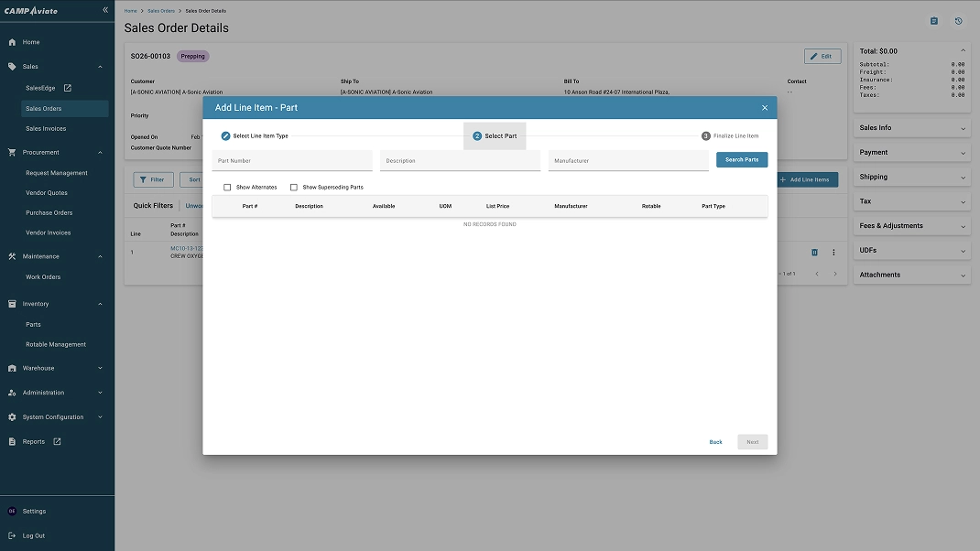Screen dimensions: 980x551
Task: Click Home breadcrumb link
Action: [130, 11]
